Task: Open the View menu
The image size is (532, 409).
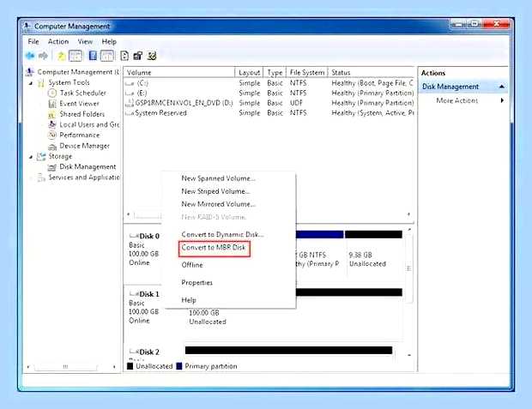Action: pos(85,41)
